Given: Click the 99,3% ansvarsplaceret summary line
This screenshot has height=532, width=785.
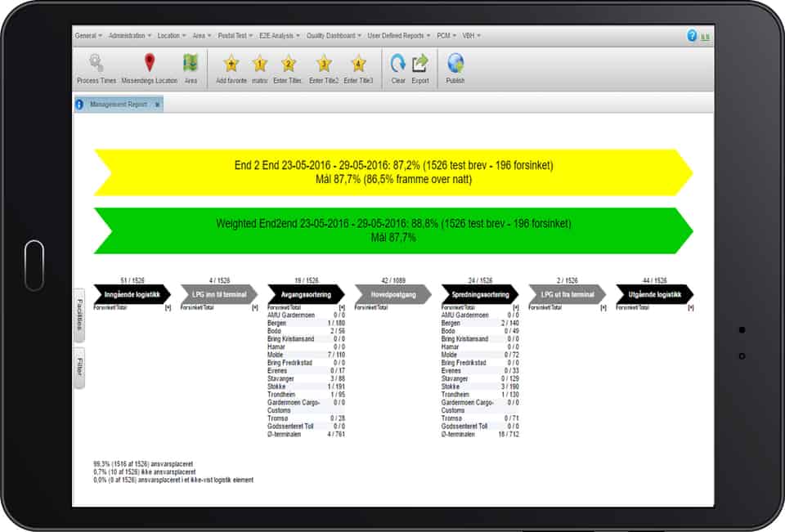Looking at the screenshot, I should [143, 464].
